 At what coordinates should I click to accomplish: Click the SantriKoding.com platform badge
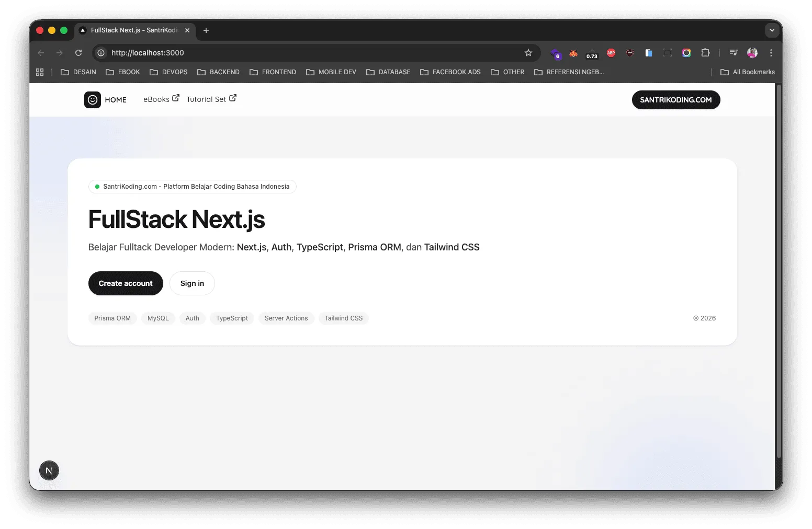click(193, 187)
